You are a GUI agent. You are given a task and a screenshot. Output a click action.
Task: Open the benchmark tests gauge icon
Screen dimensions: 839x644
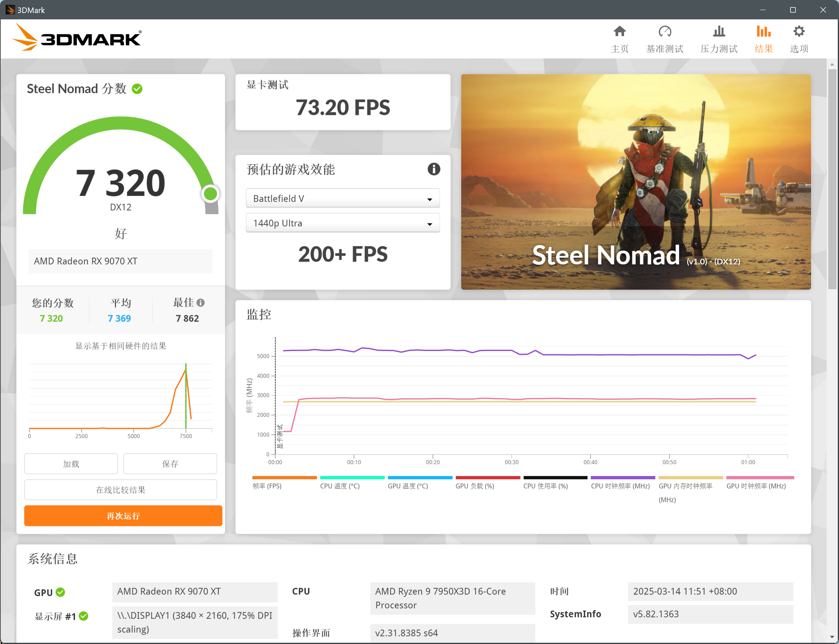point(664,31)
